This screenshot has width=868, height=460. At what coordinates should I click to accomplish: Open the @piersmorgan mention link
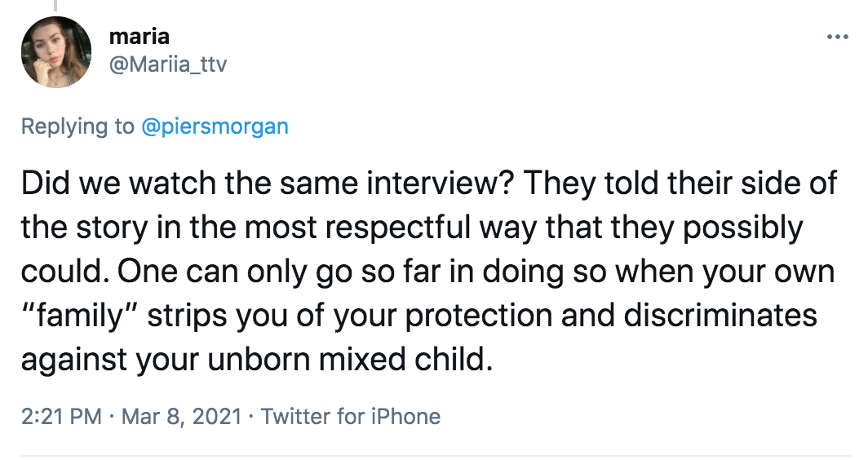tap(215, 127)
